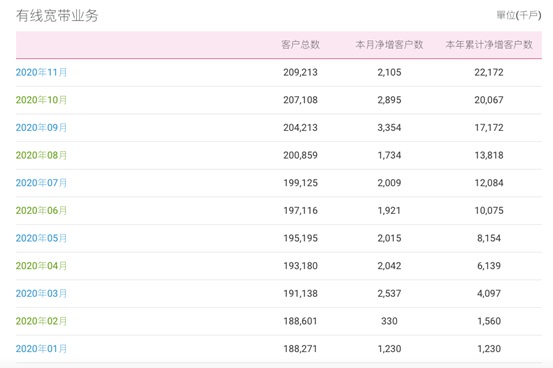The image size is (553, 368).
Task: Open the 2020年08月 link
Action: 41,155
